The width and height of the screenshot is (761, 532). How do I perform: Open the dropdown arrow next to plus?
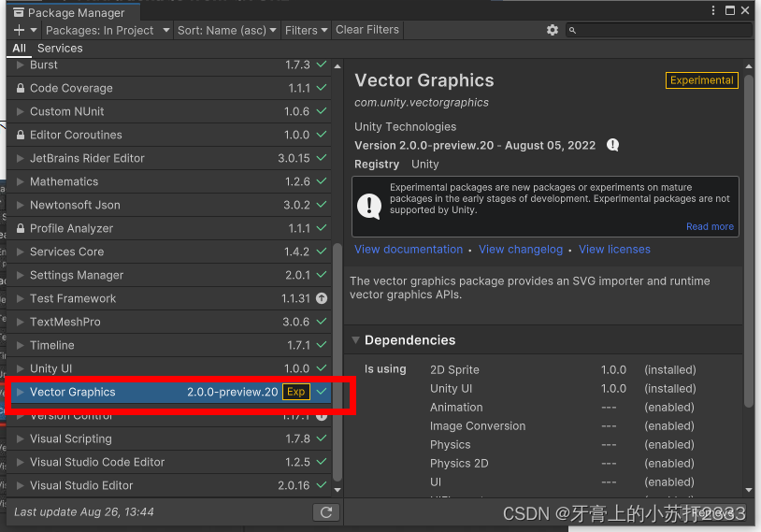pos(34,30)
